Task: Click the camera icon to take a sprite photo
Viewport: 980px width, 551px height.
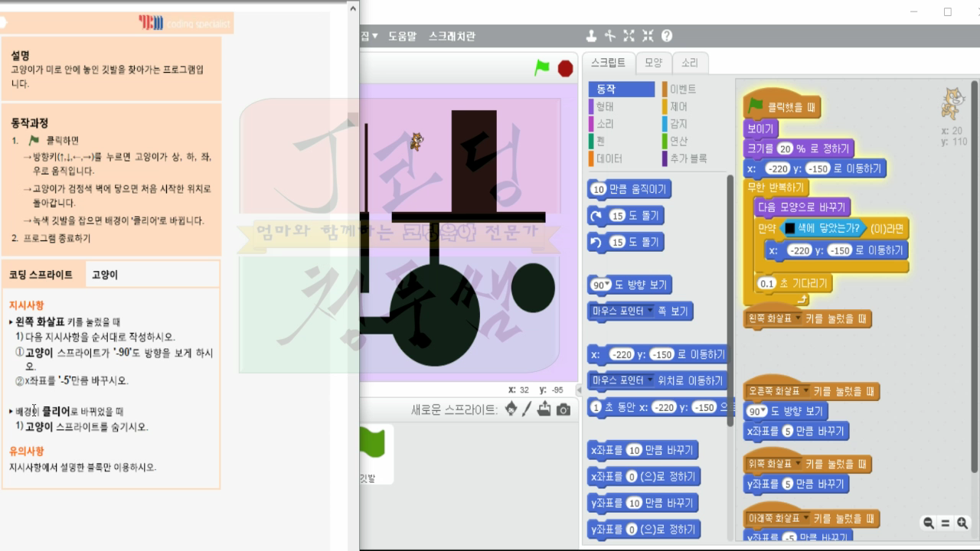Action: click(x=563, y=409)
